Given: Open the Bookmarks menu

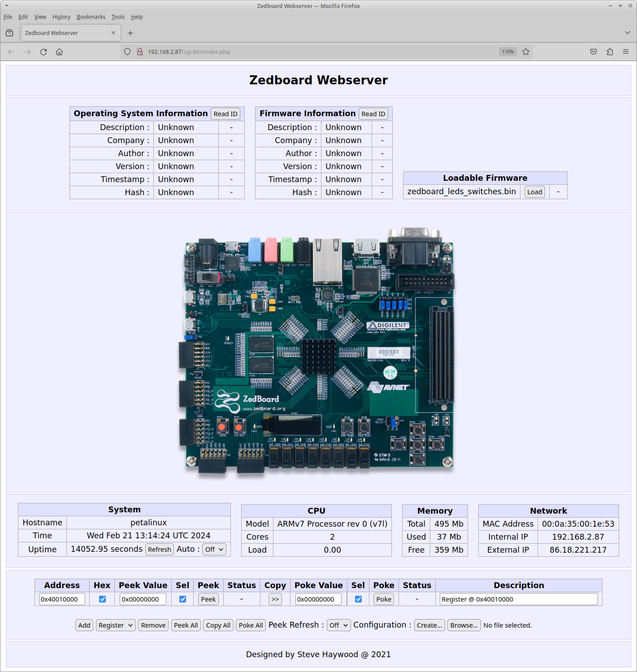Looking at the screenshot, I should [91, 17].
